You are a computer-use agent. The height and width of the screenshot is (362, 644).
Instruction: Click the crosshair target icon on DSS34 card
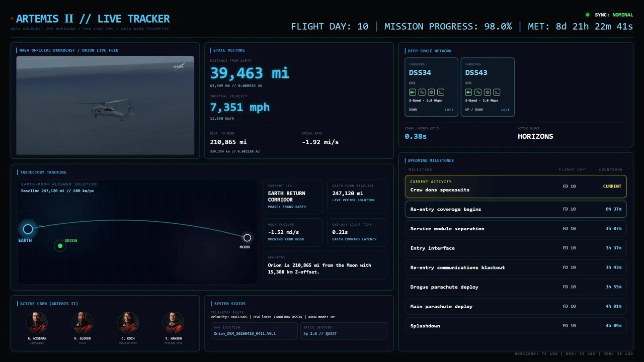(431, 92)
